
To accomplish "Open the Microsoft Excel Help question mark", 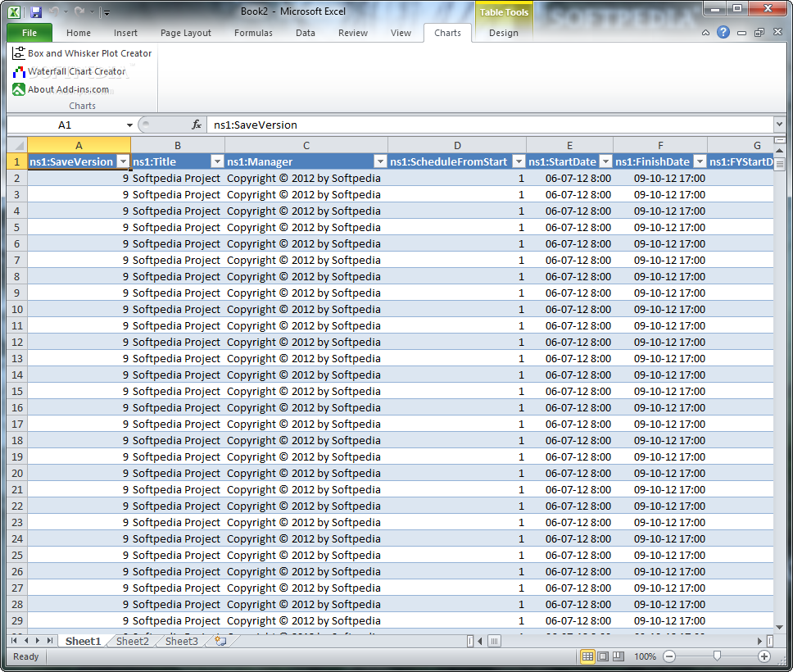I will pyautogui.click(x=723, y=33).
